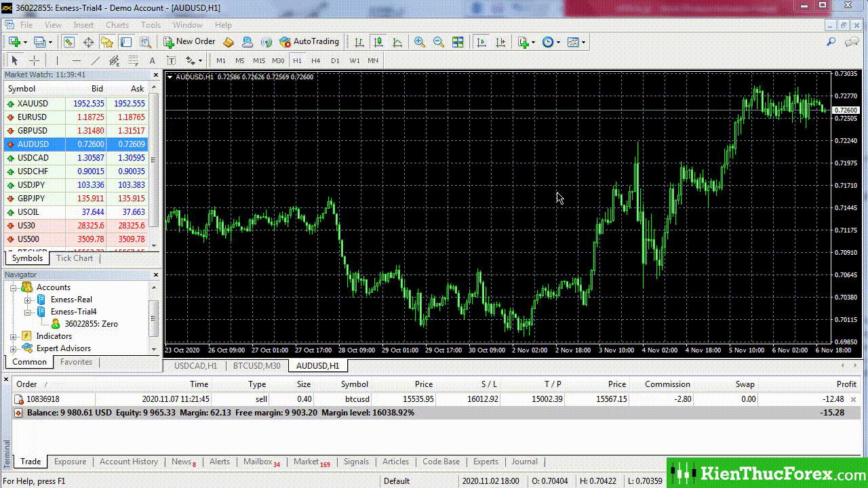Open the Data Window icon
This screenshot has width=868, height=488.
point(88,42)
